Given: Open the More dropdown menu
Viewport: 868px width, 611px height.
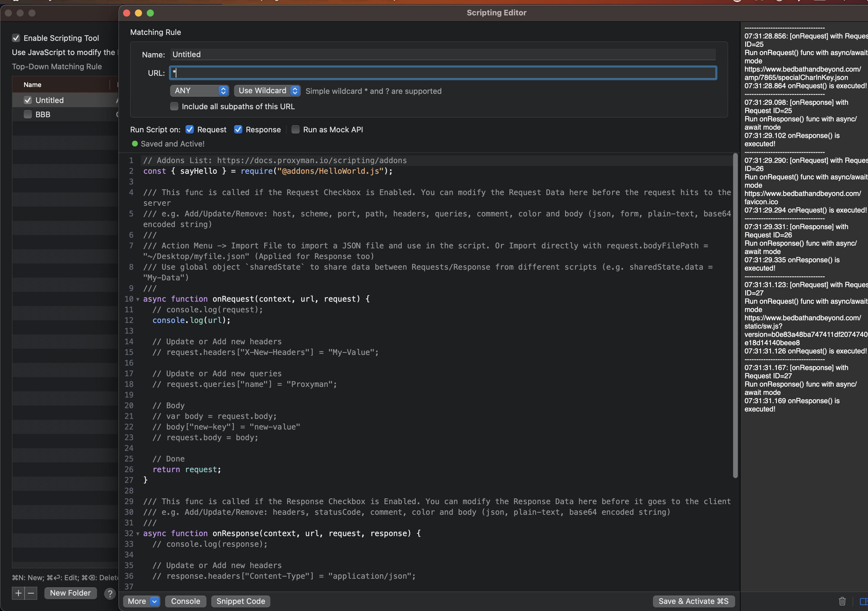Looking at the screenshot, I should pos(142,601).
